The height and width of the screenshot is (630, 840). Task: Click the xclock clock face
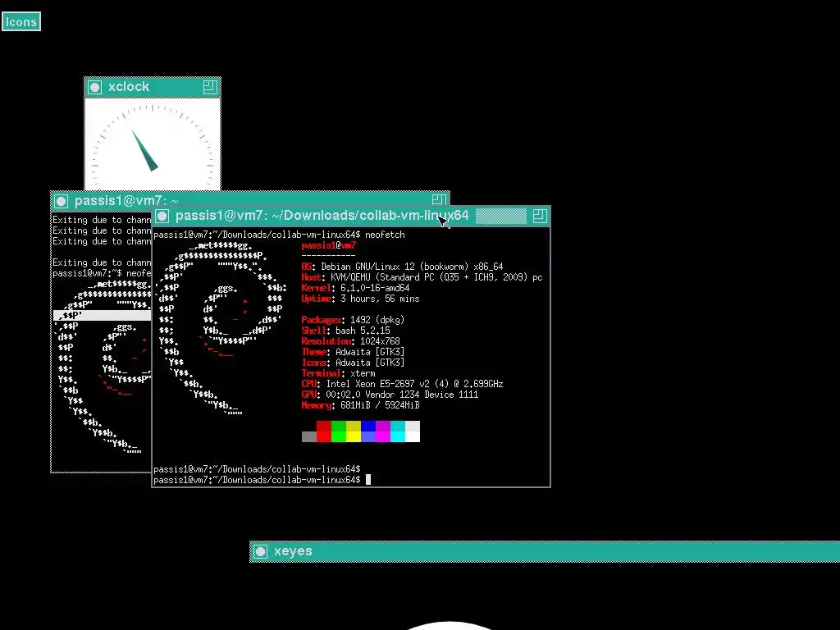click(153, 144)
